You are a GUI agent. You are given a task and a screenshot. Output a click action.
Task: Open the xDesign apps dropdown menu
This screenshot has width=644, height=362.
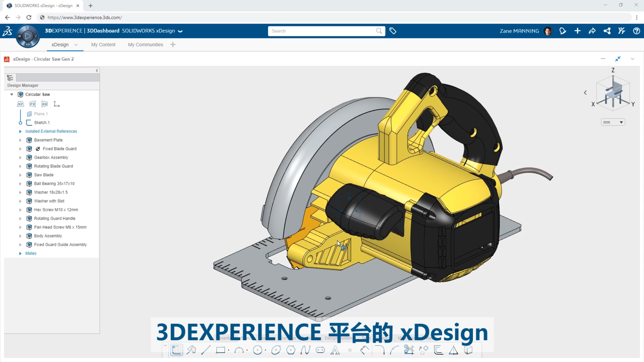76,45
